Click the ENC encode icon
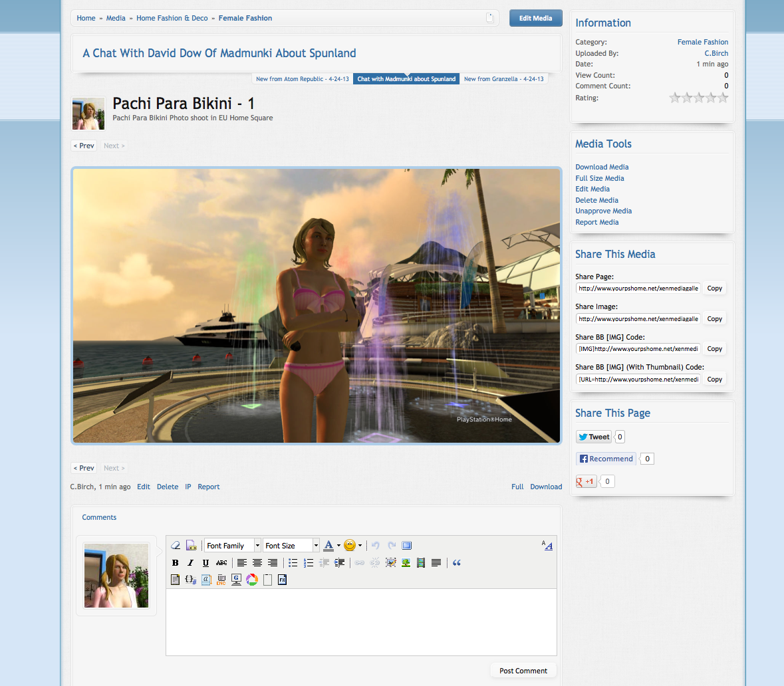 click(x=221, y=580)
